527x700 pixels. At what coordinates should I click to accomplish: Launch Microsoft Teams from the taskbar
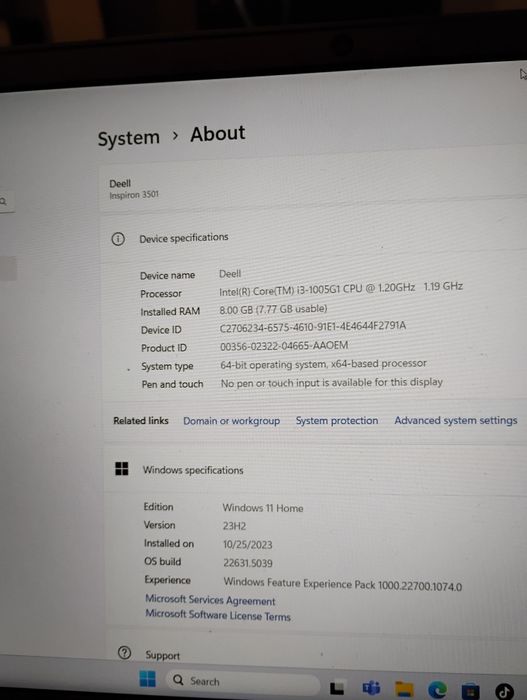tap(371, 688)
